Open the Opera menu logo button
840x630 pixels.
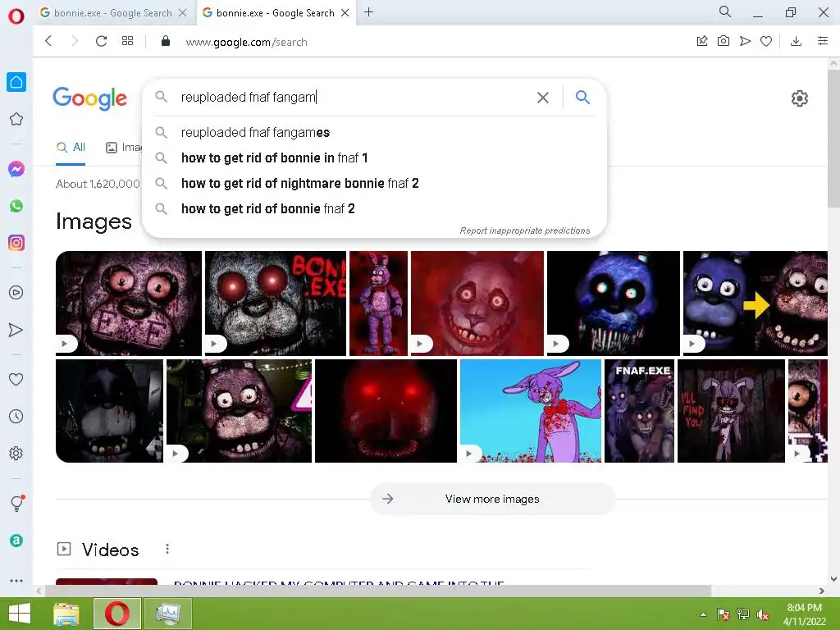(16, 16)
